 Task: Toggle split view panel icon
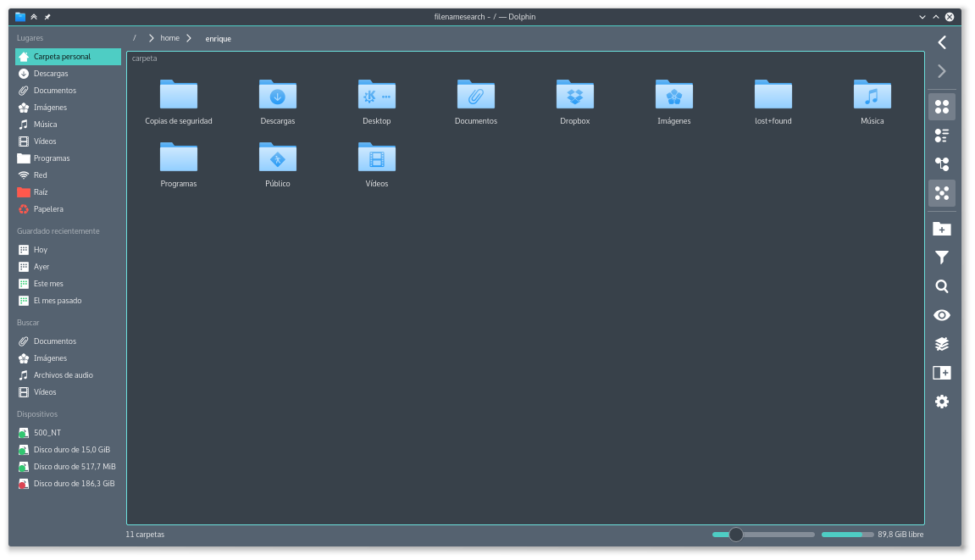(941, 373)
